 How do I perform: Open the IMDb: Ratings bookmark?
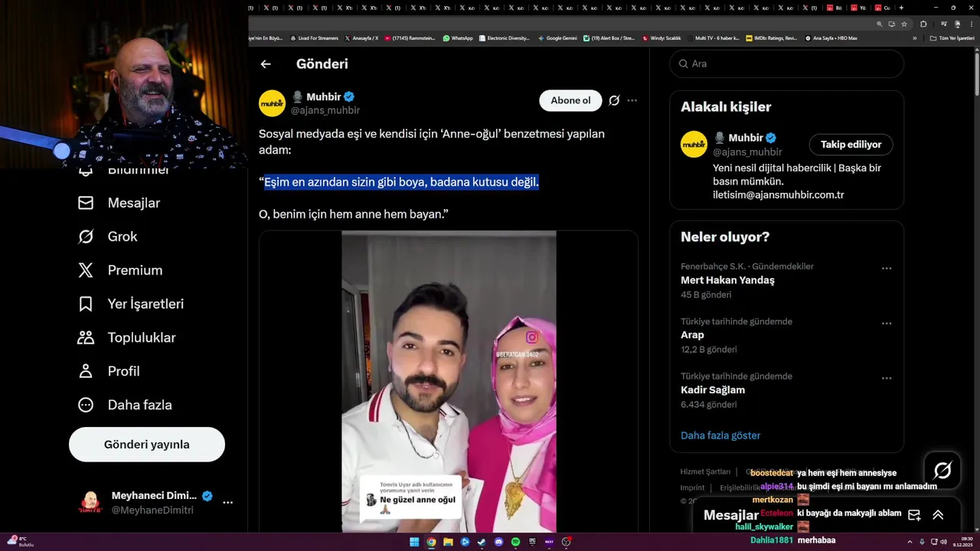(x=771, y=37)
